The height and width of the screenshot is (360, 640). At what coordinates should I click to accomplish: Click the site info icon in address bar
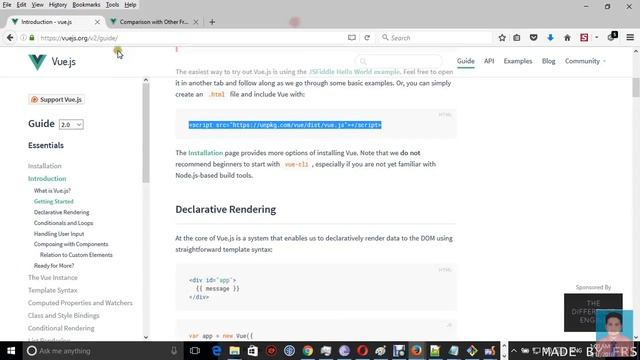(x=23, y=38)
